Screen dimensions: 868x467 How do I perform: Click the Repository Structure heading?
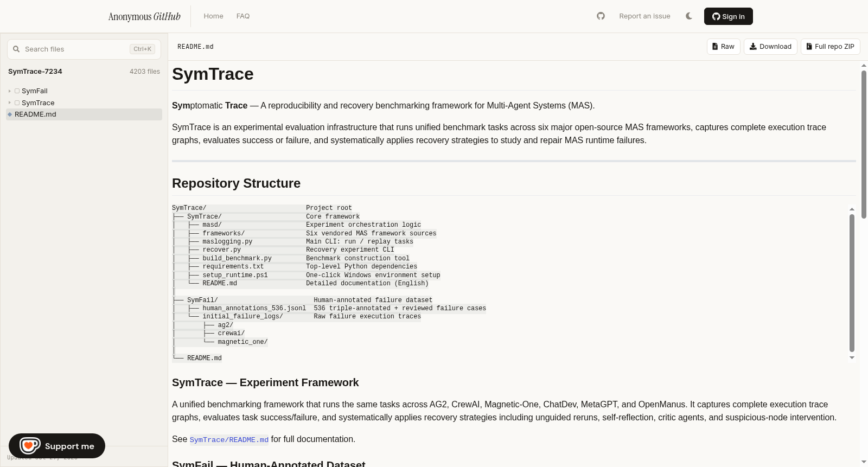point(236,183)
